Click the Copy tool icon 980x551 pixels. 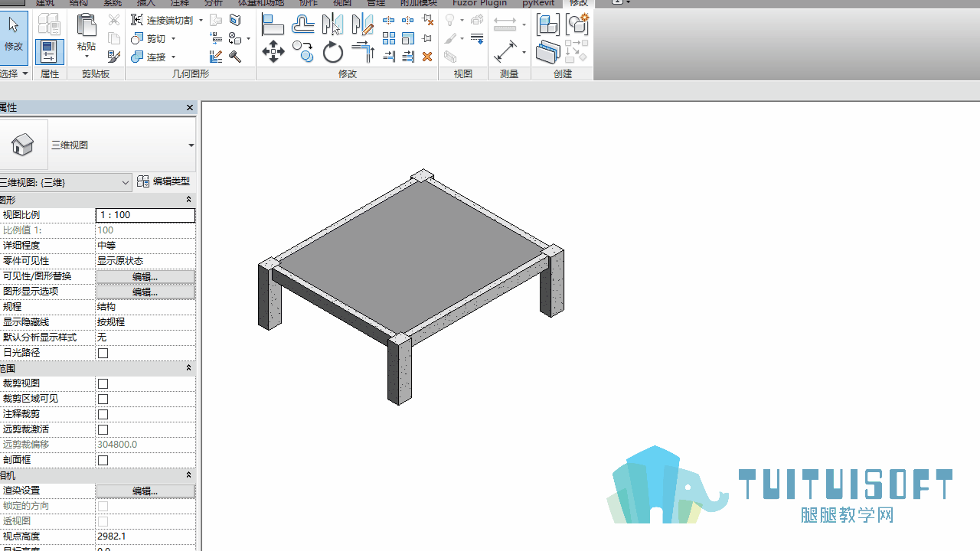(x=303, y=52)
